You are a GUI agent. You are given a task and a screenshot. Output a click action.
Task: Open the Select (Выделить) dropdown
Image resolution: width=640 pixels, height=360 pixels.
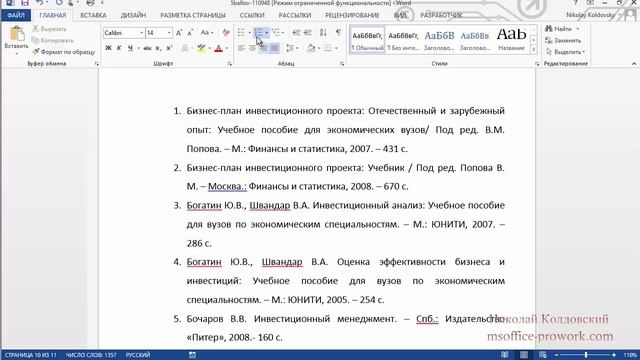[x=565, y=52]
